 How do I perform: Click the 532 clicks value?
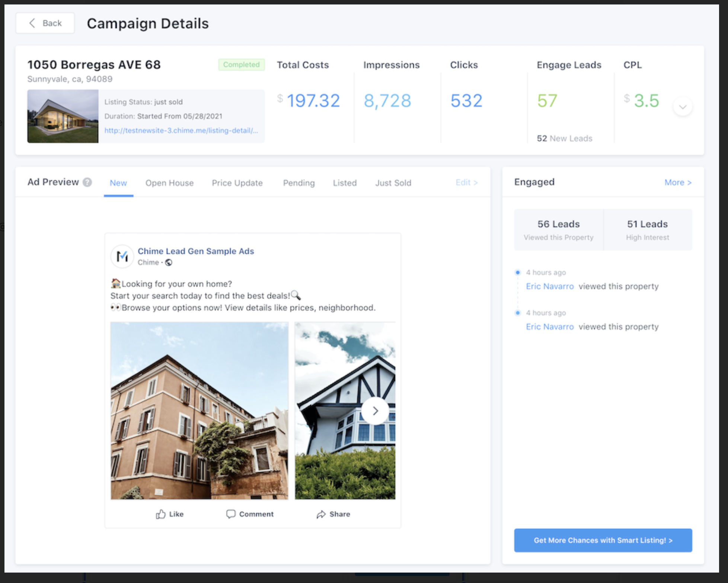tap(466, 101)
